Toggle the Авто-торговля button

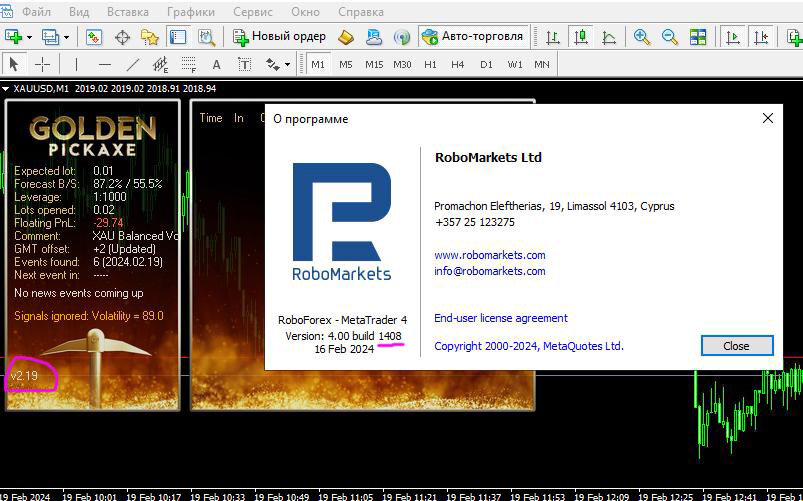(x=473, y=36)
